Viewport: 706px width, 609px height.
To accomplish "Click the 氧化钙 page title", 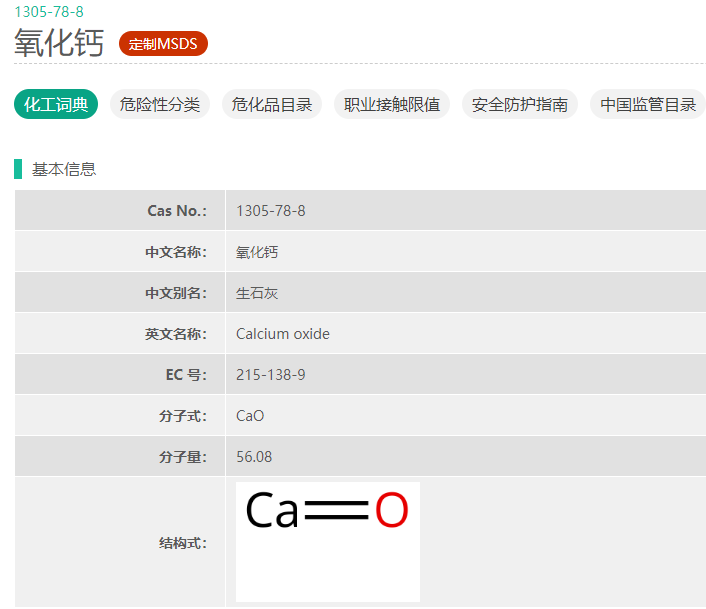I will pos(59,44).
